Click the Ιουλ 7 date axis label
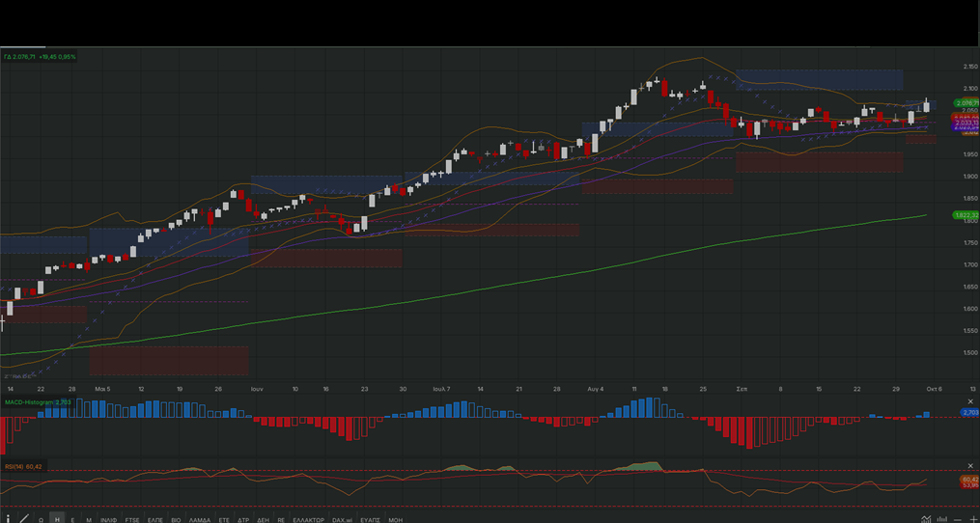 (x=441, y=389)
